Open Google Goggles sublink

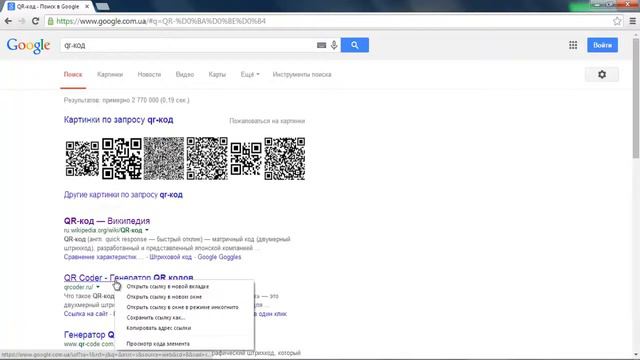[x=219, y=257]
